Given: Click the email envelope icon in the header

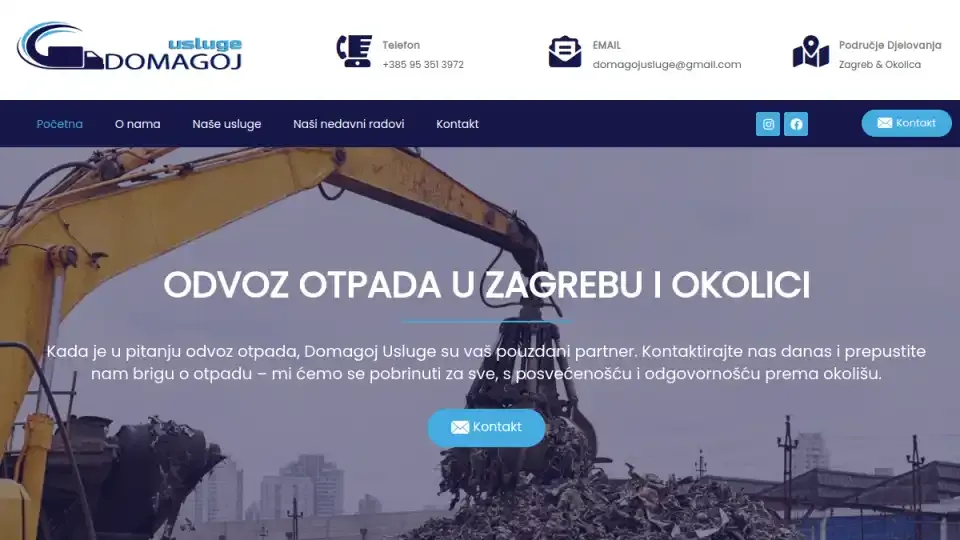Looking at the screenshot, I should click(564, 51).
